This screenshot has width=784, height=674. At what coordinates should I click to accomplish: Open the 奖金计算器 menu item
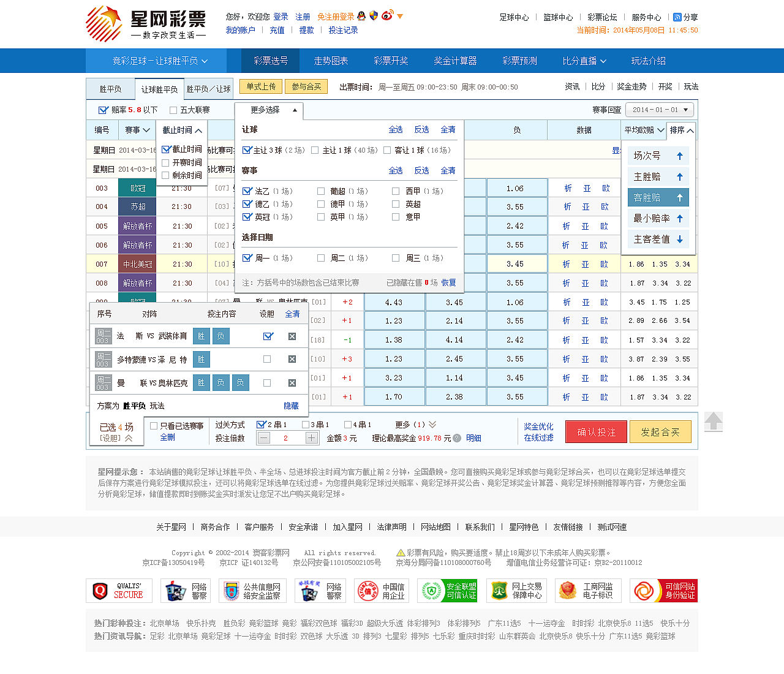[454, 61]
